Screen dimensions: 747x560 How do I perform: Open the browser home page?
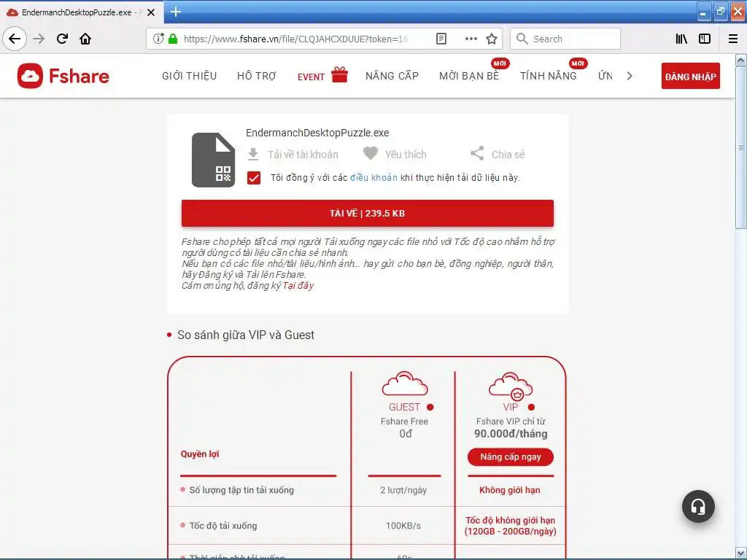(x=85, y=39)
